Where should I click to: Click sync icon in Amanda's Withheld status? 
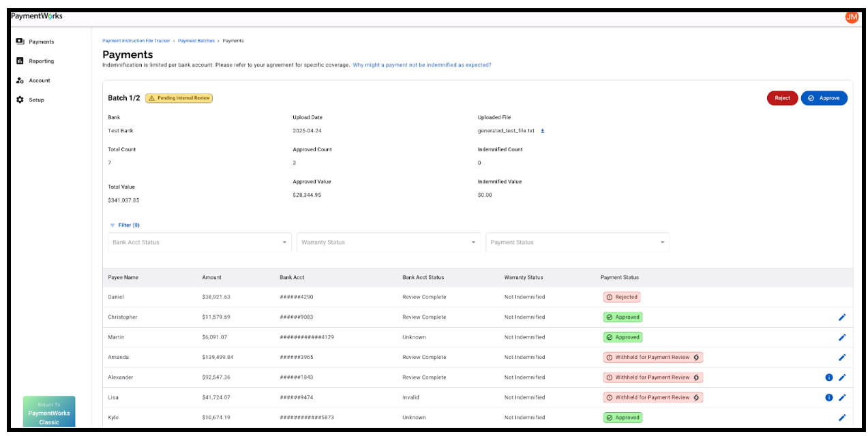coord(696,357)
